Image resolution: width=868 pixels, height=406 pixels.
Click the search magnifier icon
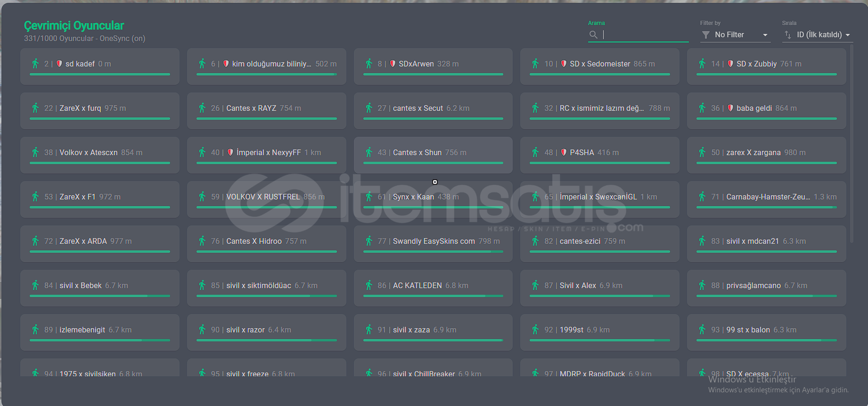click(593, 35)
